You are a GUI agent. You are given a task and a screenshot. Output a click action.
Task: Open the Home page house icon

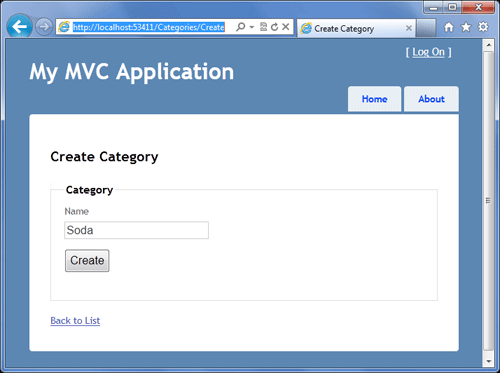449,27
